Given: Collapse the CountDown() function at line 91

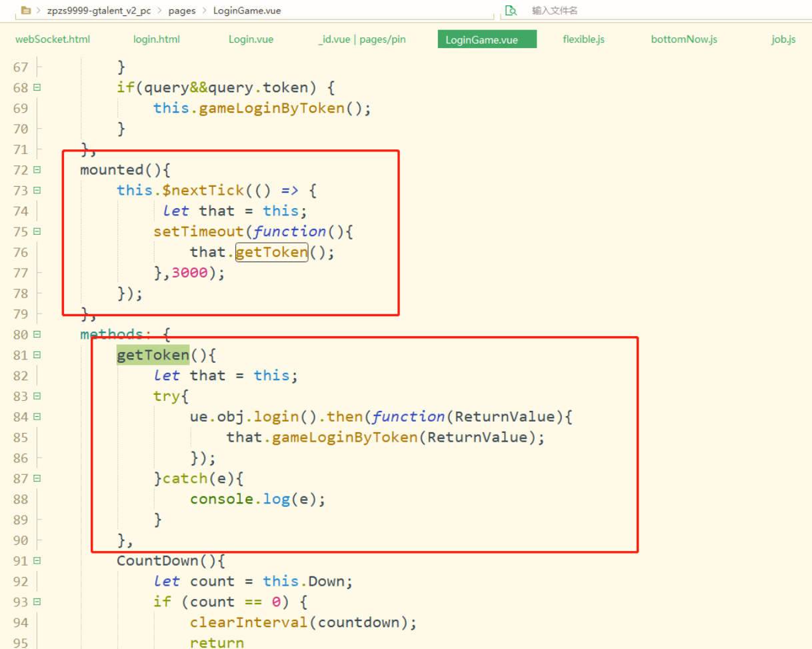Looking at the screenshot, I should [37, 561].
